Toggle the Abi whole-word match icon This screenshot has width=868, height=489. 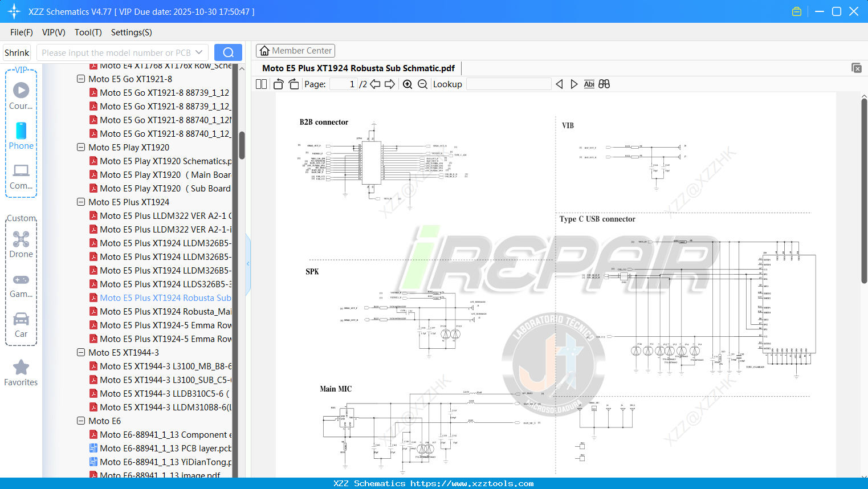(x=589, y=84)
